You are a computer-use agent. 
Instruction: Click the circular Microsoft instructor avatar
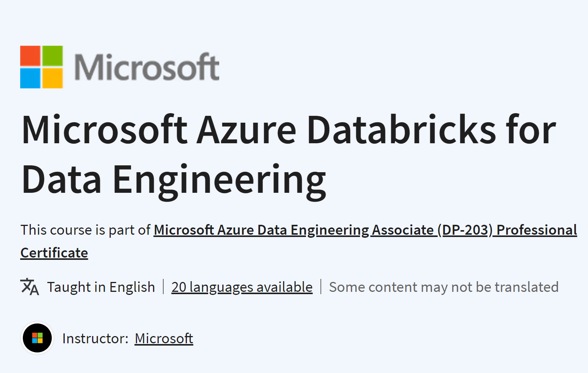click(37, 338)
